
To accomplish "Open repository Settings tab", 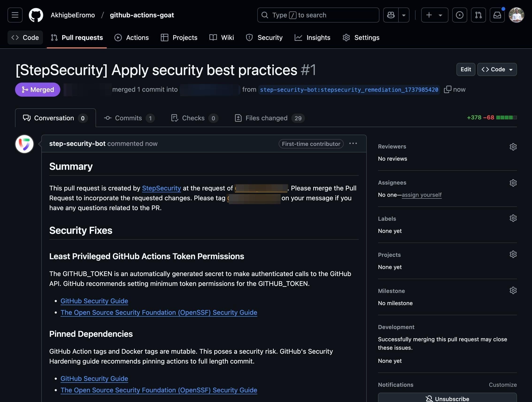I will (x=361, y=38).
